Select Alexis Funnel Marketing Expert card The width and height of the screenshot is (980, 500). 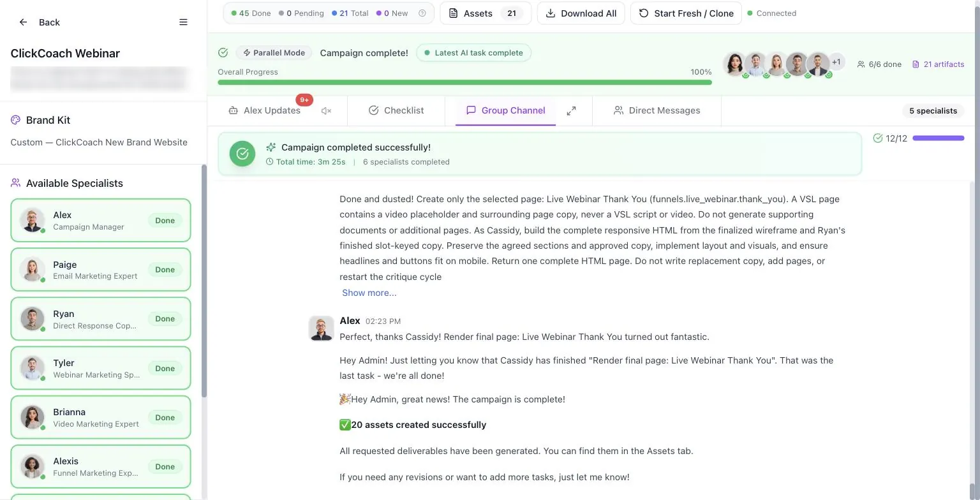[x=101, y=466]
